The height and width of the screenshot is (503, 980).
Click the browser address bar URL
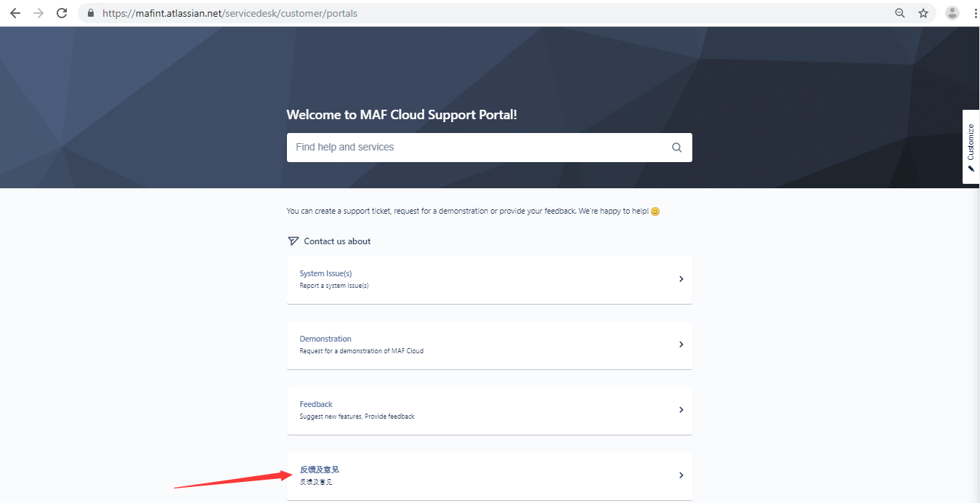coord(230,13)
